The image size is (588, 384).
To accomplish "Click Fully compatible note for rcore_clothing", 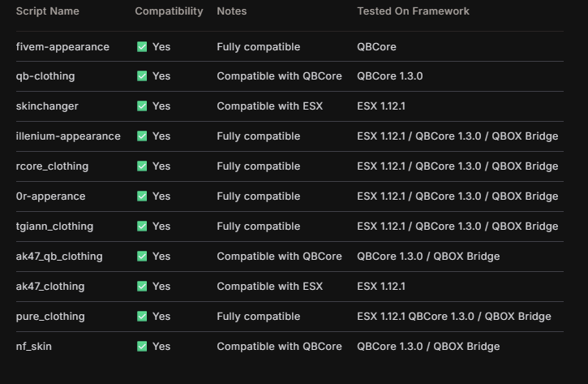I will (x=259, y=166).
